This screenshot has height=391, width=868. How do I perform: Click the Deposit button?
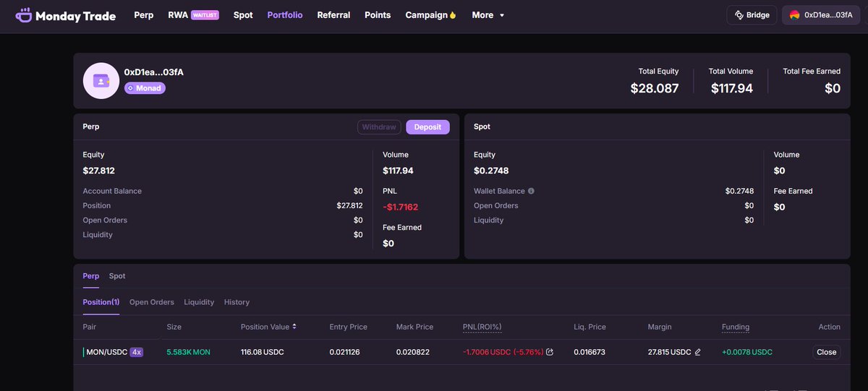pos(427,127)
